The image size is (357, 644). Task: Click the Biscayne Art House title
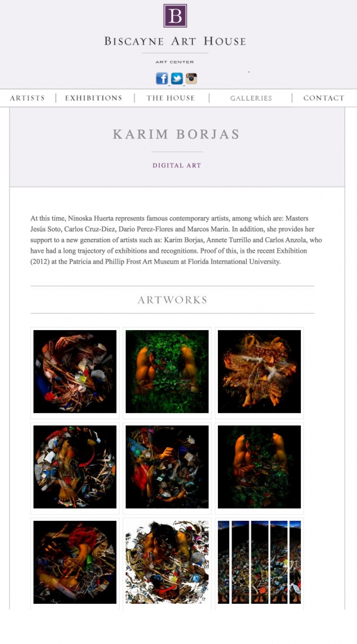tap(175, 41)
